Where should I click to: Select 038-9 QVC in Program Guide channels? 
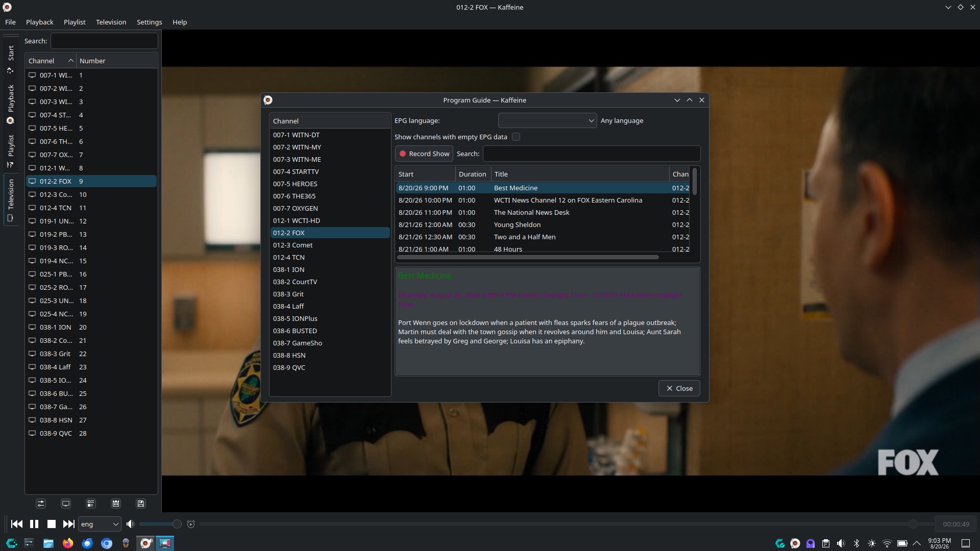(330, 367)
